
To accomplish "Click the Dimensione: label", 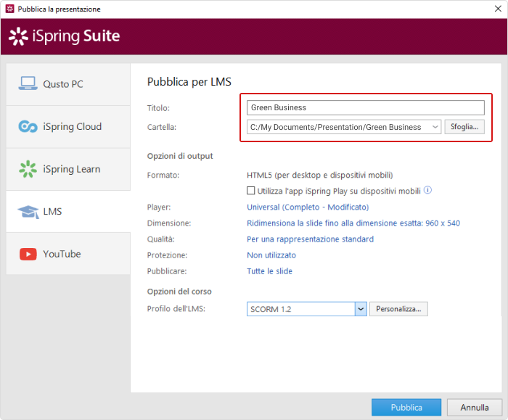I will (169, 223).
